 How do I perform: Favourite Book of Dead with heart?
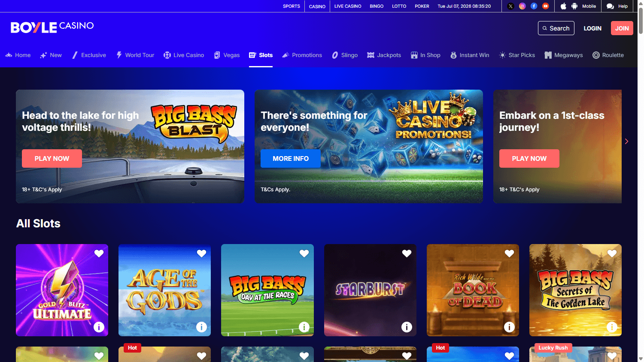coord(509,253)
